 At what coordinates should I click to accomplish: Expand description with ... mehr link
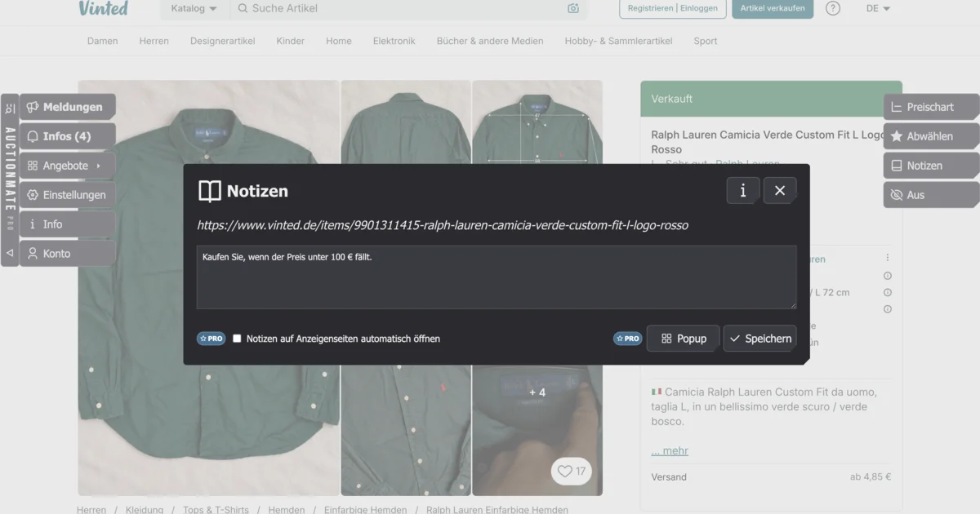point(670,450)
